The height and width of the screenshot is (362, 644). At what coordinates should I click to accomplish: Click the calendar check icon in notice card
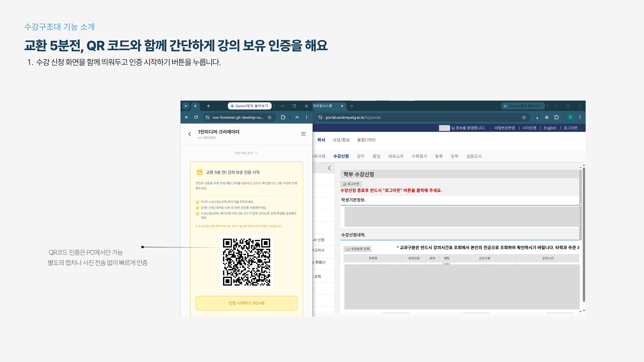click(x=200, y=172)
